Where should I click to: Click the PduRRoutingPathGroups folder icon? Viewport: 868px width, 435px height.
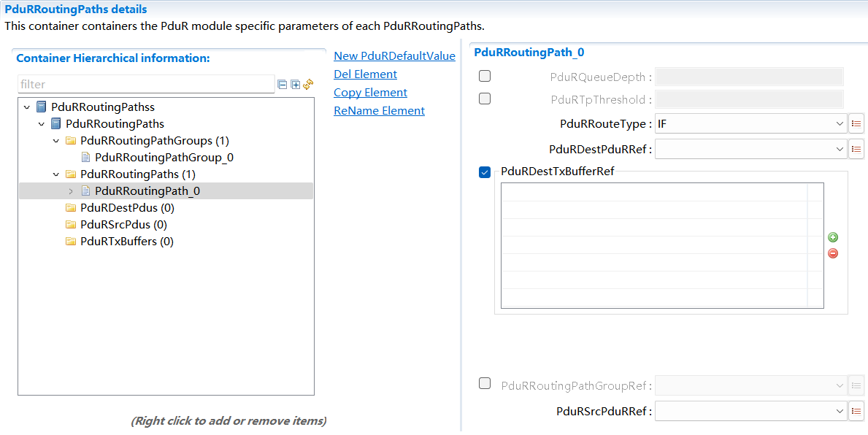click(x=70, y=141)
